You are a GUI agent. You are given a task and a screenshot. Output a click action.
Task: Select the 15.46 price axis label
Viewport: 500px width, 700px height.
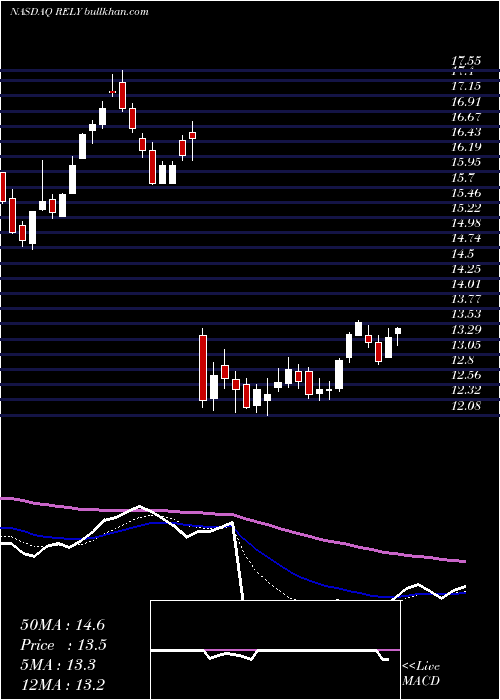[466, 193]
